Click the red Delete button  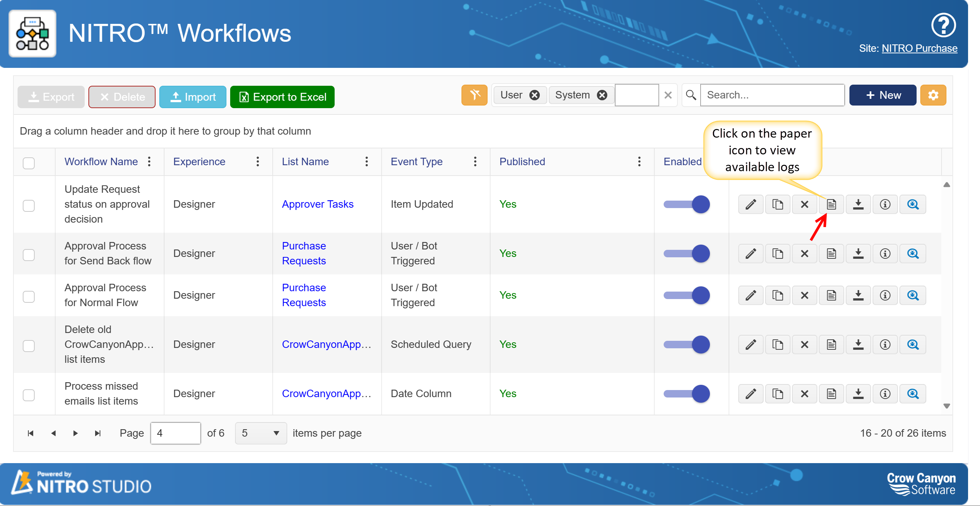[x=122, y=97]
